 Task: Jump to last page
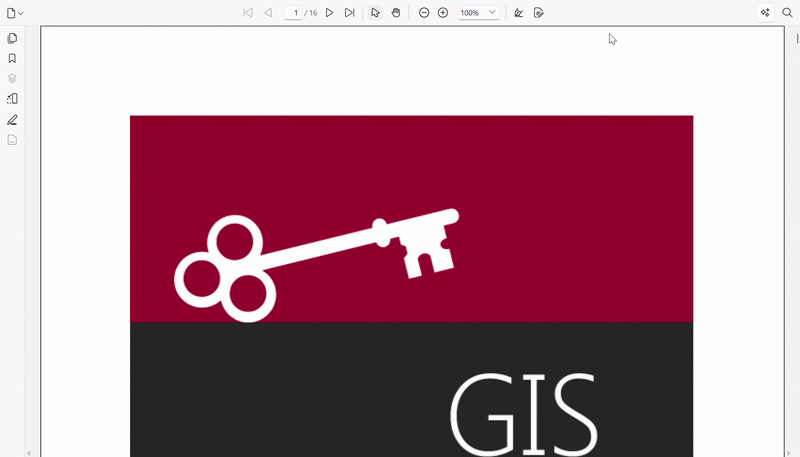click(349, 13)
